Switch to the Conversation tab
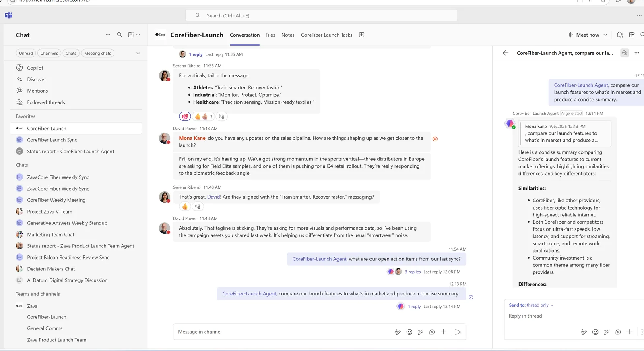Image resolution: width=644 pixels, height=351 pixels. pos(245,35)
